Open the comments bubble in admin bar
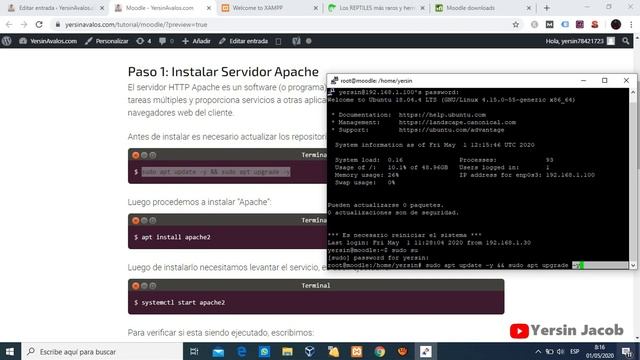The height and width of the screenshot is (360, 640). point(166,41)
